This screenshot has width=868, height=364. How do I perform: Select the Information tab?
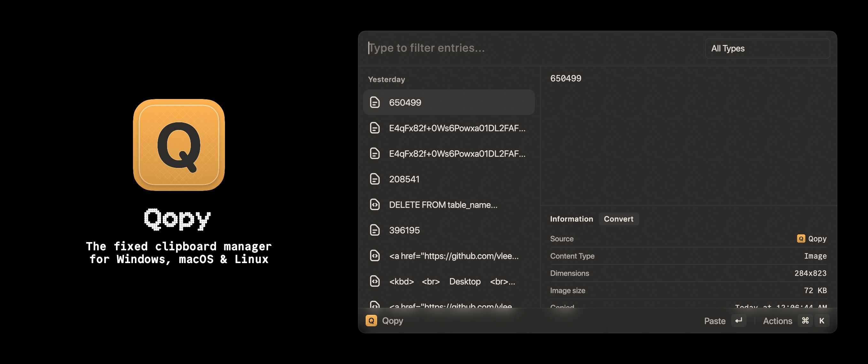(571, 218)
